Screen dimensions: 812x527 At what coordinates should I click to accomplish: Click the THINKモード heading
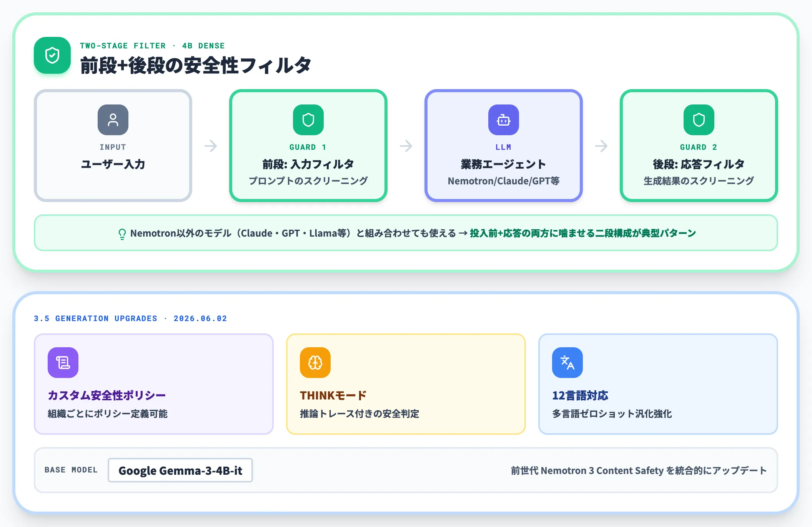point(333,395)
